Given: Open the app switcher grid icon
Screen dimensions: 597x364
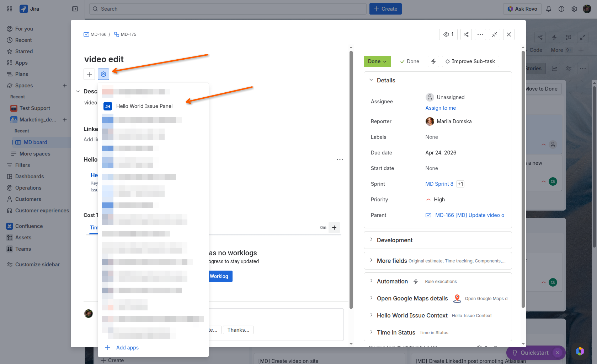Looking at the screenshot, I should click(x=10, y=9).
